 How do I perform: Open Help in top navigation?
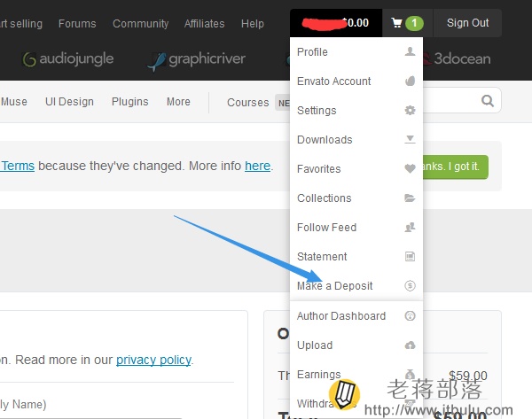click(253, 24)
